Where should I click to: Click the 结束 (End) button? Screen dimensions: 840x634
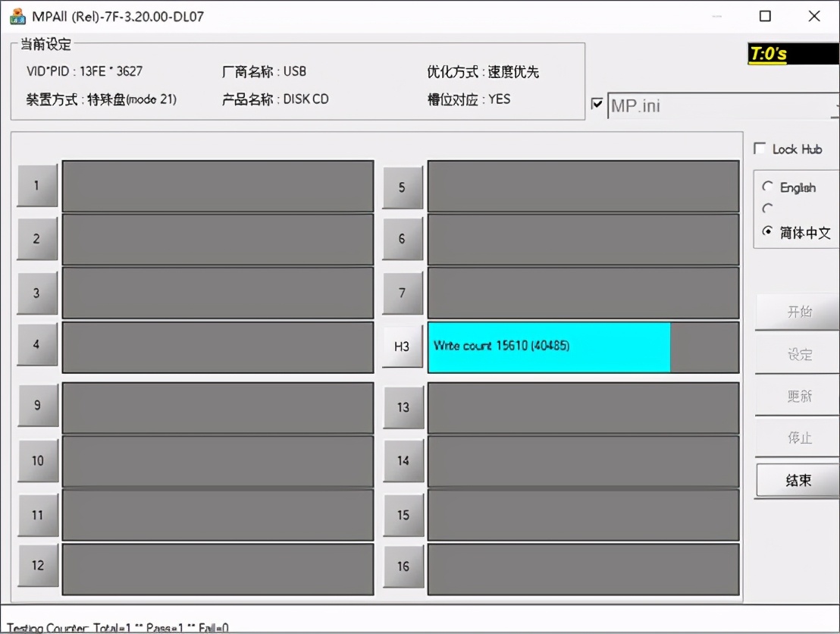[797, 480]
